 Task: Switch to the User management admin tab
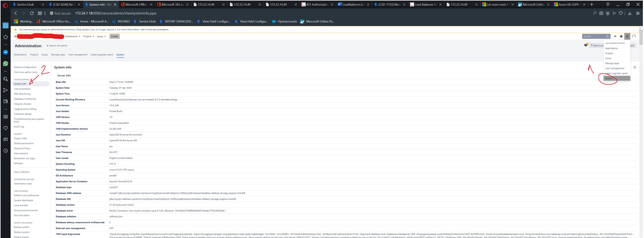click(78, 54)
